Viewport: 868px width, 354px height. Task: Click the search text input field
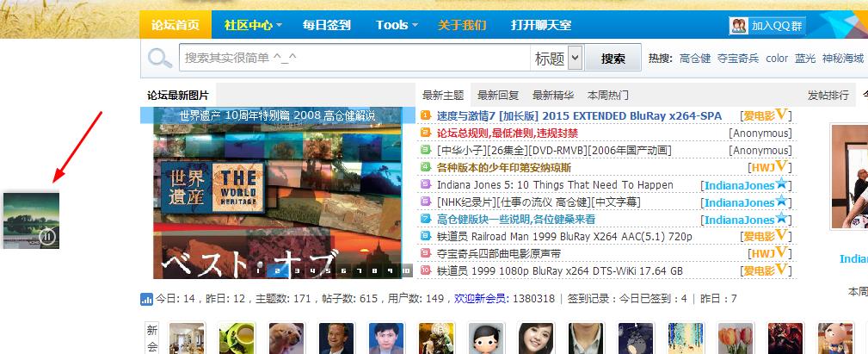[x=354, y=58]
